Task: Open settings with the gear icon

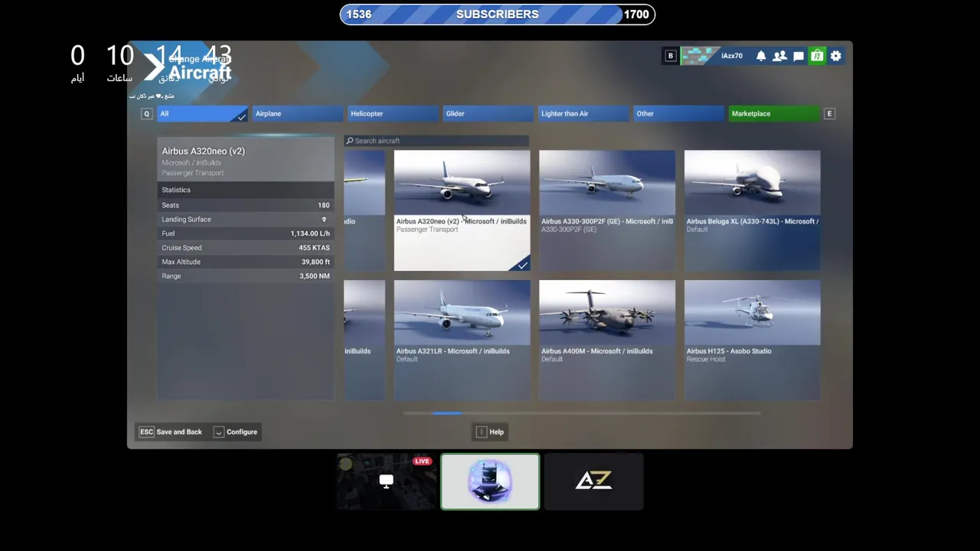Action: coord(836,56)
